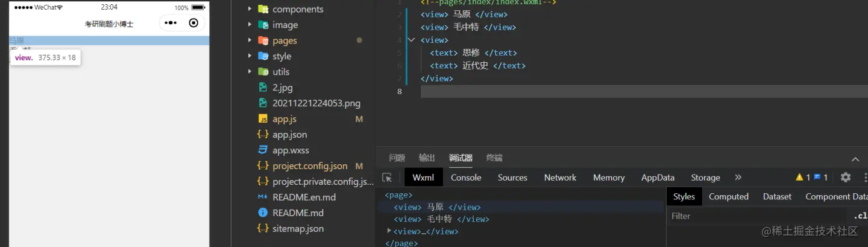Open the Sources debugger tab
This screenshot has height=247, width=868.
pyautogui.click(x=512, y=178)
